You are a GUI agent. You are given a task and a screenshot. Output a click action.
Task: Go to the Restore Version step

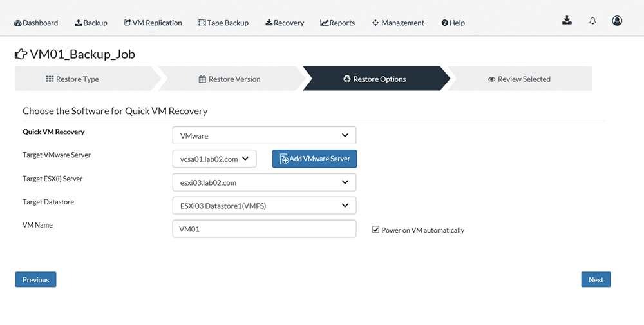point(231,79)
